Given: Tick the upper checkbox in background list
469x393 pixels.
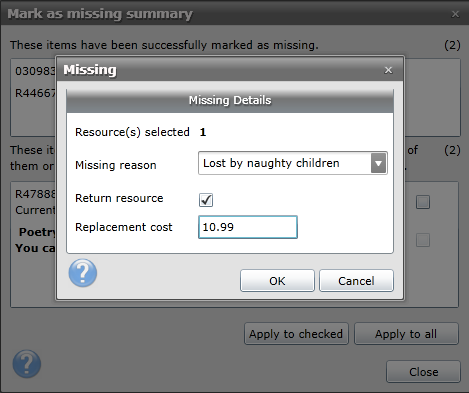Looking at the screenshot, I should coord(423,202).
